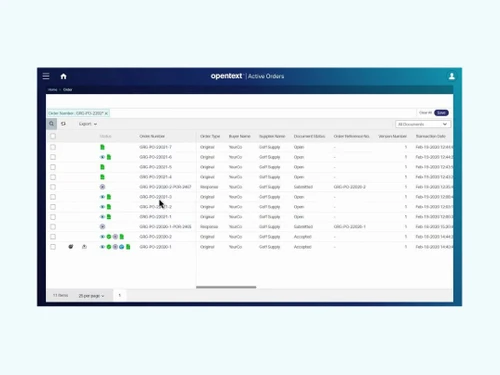Toggle the eye icon for GRG-PO-22021-6
The image size is (500, 375).
point(102,157)
